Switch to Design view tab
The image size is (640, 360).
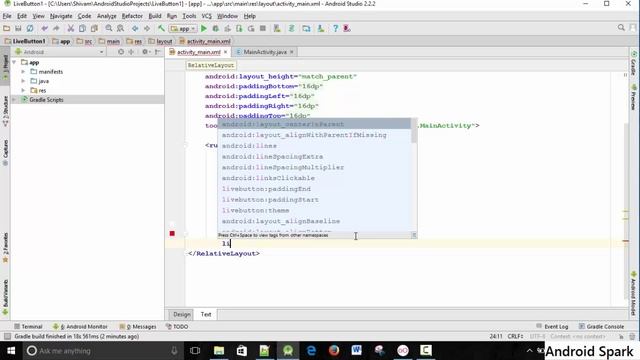point(182,314)
